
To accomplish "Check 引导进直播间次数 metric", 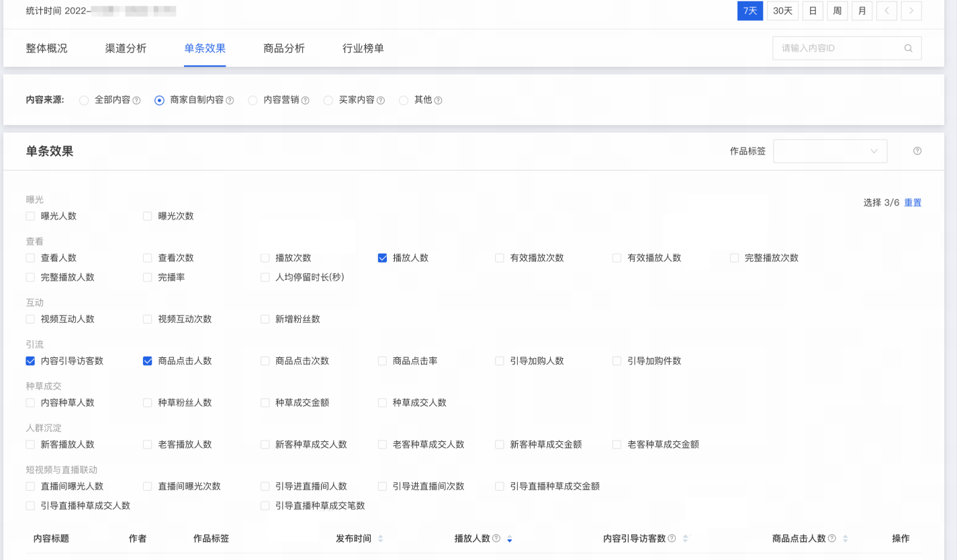I will click(382, 486).
